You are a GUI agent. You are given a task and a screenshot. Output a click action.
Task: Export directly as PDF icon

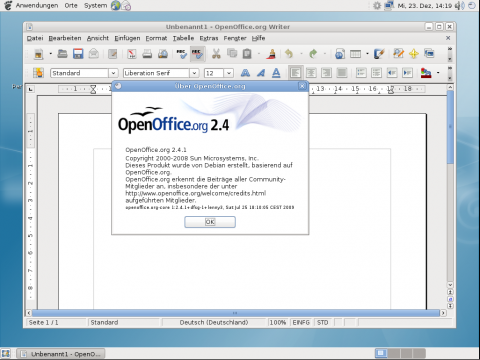pos(132,54)
